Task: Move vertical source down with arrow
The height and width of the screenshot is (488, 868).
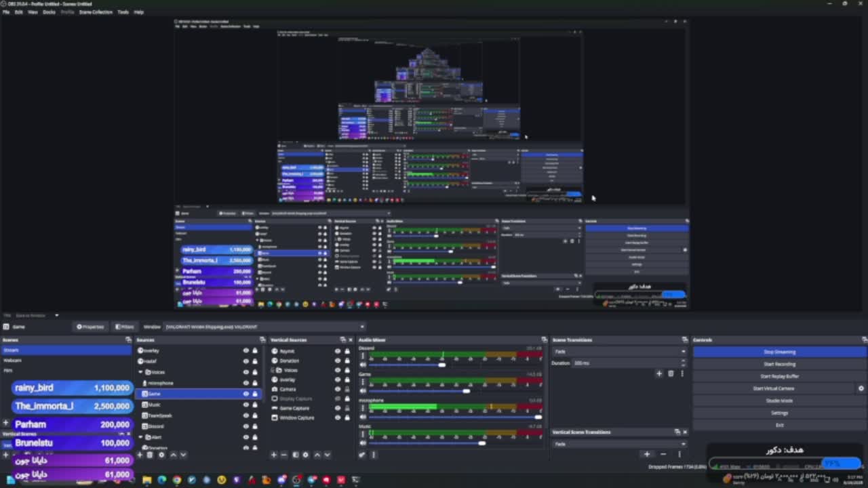Action: pos(328,455)
